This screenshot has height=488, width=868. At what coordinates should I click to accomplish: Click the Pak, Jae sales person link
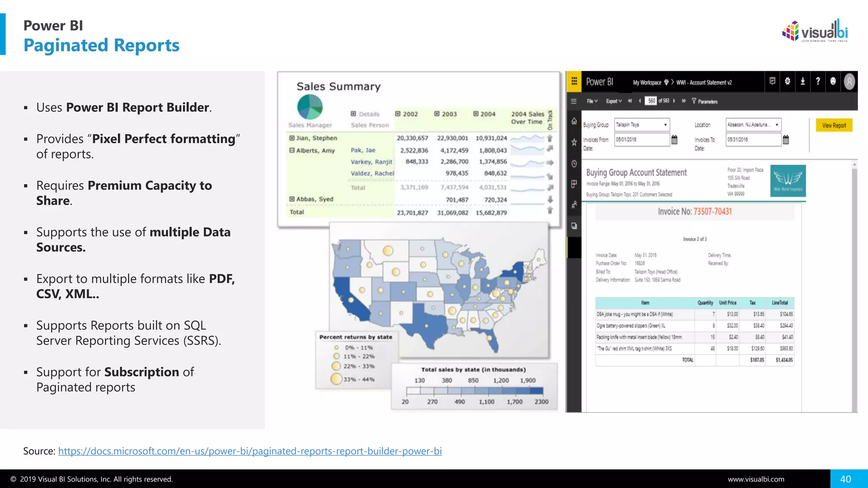363,150
